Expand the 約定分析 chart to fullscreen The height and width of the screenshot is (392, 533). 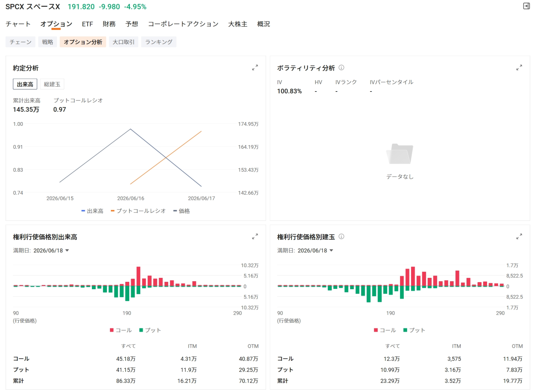(255, 68)
